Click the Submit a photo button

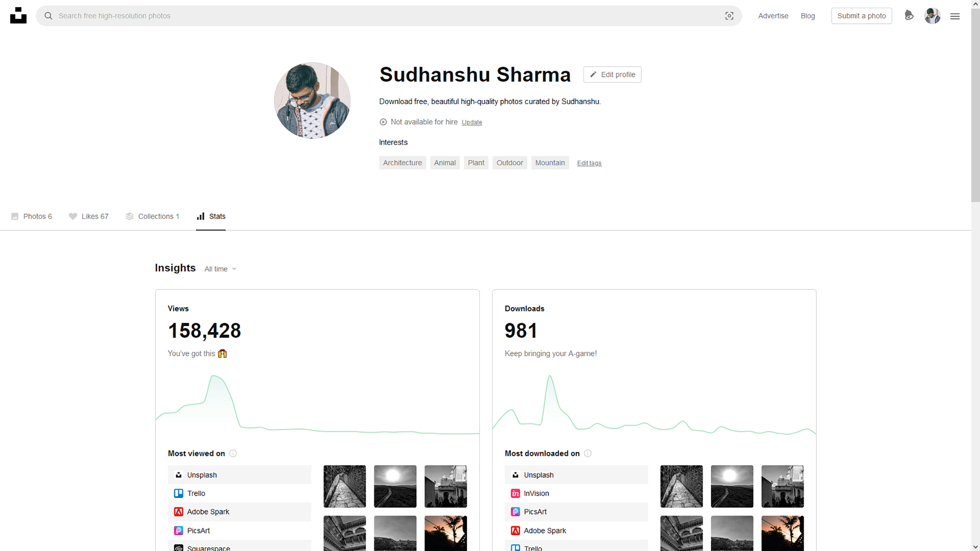(861, 16)
